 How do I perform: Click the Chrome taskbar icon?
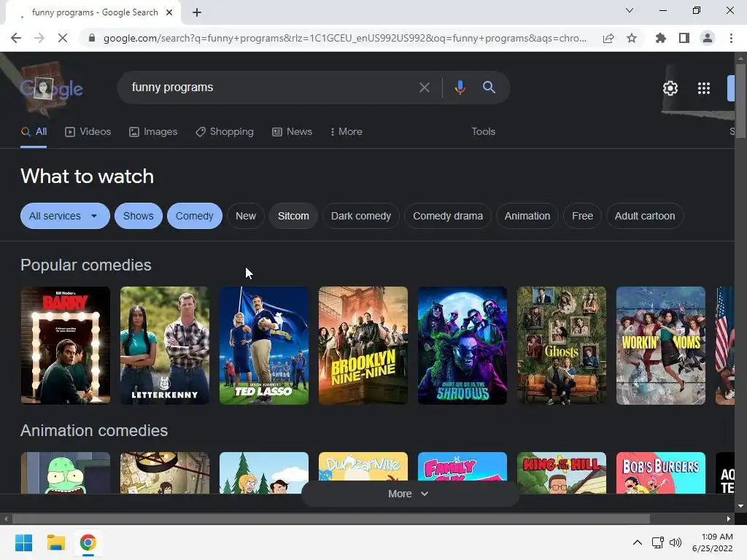(88, 542)
